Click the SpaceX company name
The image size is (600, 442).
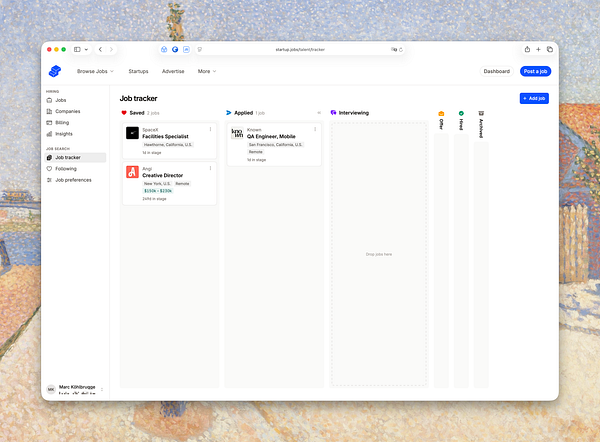[150, 130]
